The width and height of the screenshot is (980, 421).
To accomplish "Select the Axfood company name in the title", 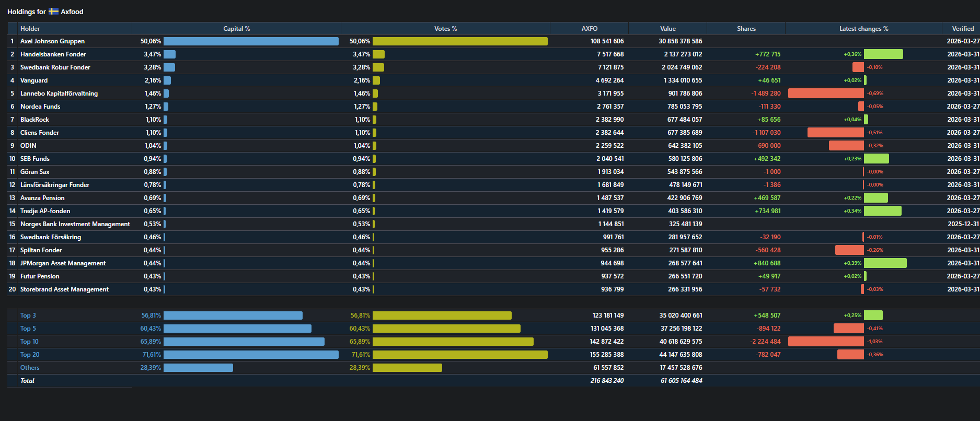I will [72, 11].
